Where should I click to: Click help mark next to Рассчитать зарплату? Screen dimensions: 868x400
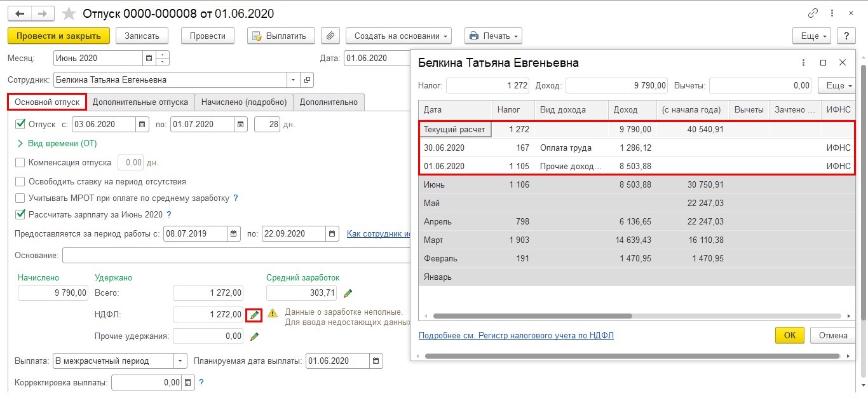169,214
